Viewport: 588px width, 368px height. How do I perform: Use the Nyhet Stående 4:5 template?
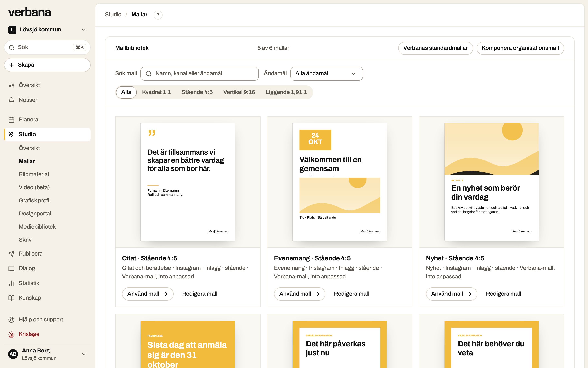point(451,294)
